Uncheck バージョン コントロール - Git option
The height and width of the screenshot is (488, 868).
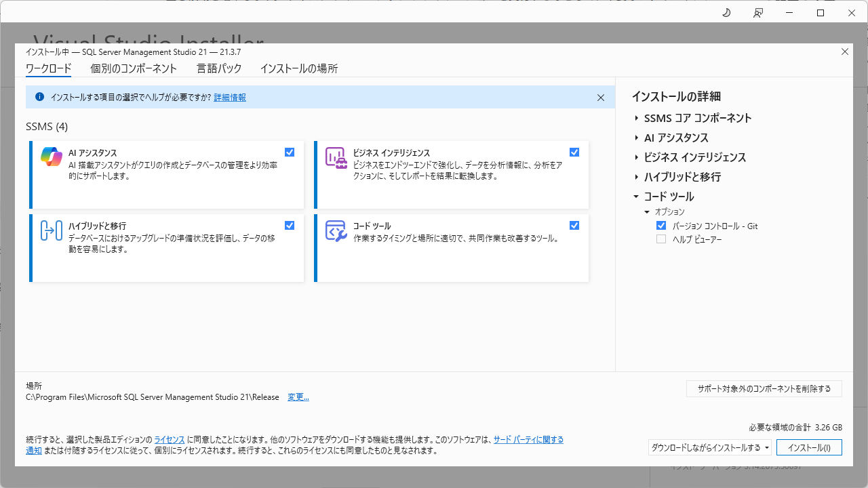click(661, 226)
